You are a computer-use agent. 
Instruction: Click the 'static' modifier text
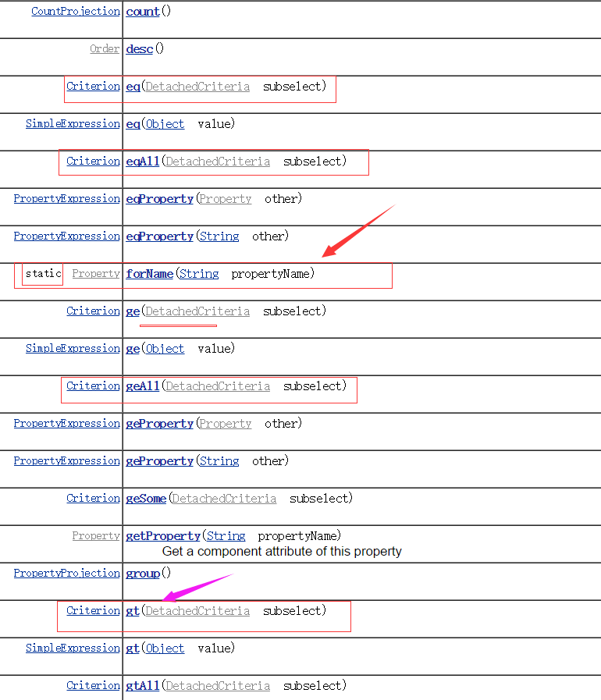tap(43, 273)
